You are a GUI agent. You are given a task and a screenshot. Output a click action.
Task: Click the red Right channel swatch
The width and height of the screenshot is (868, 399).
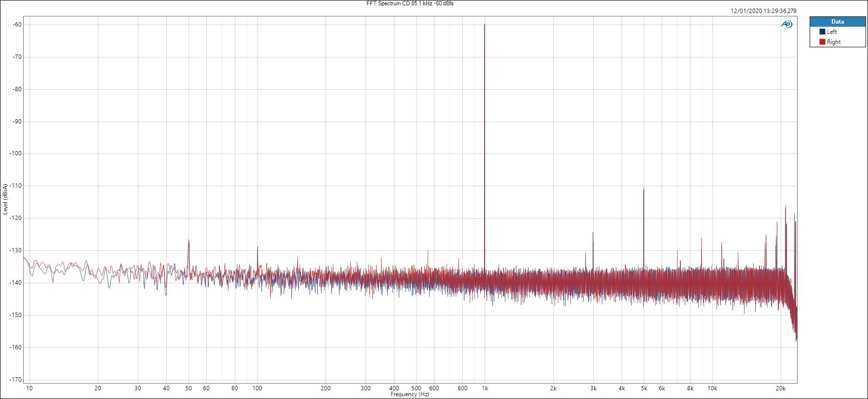pos(822,42)
